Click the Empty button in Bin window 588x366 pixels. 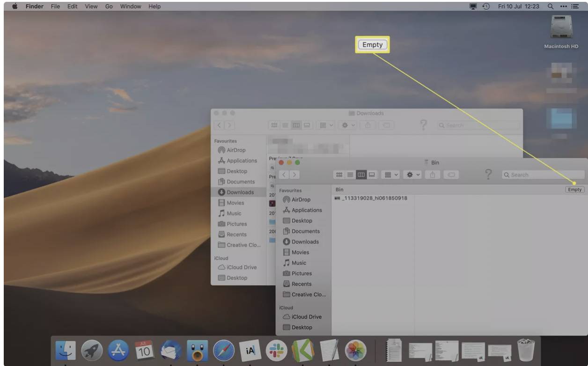[x=574, y=190]
